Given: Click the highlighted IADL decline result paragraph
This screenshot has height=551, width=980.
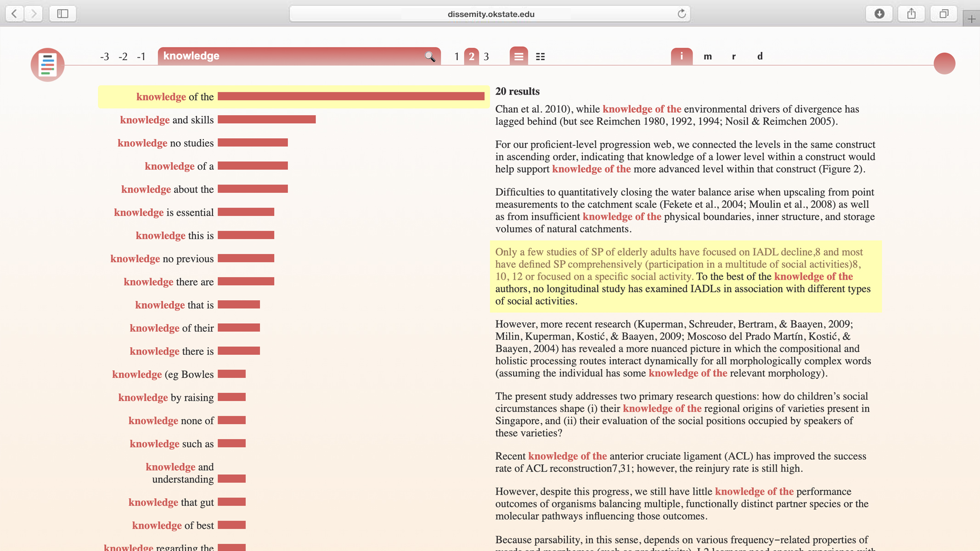Looking at the screenshot, I should (686, 276).
